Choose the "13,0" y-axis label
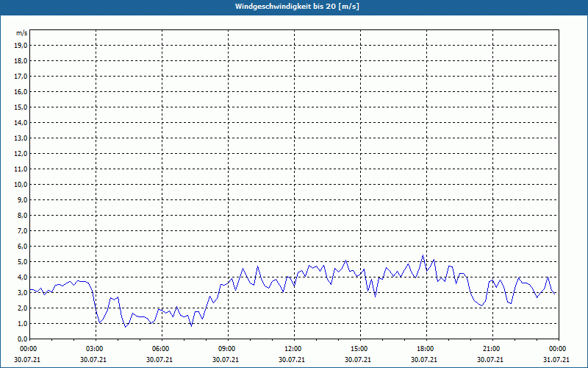The width and height of the screenshot is (588, 368). click(21, 138)
